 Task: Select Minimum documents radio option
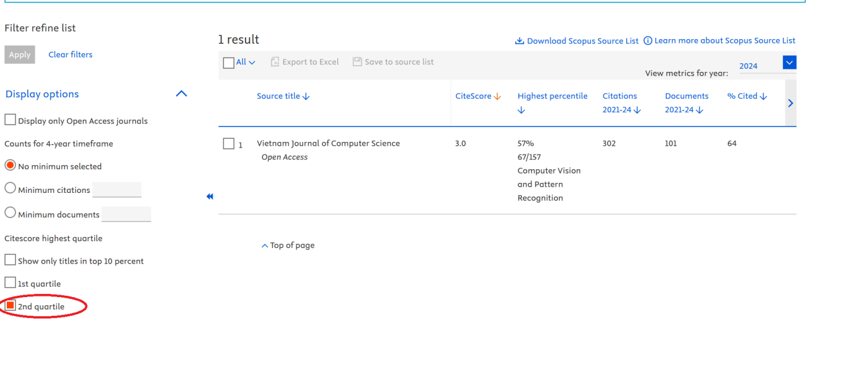coord(10,213)
